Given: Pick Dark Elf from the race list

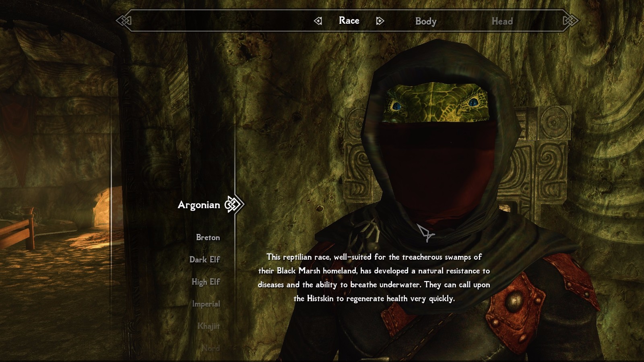Looking at the screenshot, I should pos(204,260).
